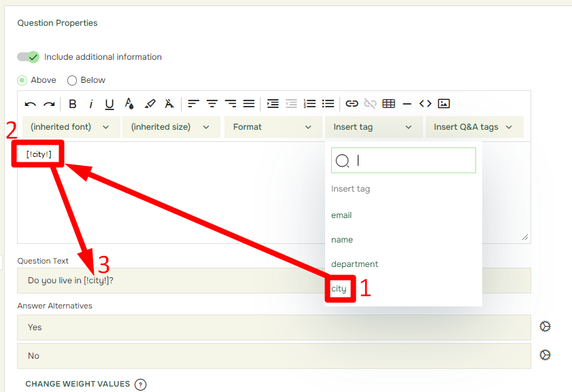The image size is (572, 392).
Task: Toggle italic formatting
Action: [x=91, y=104]
